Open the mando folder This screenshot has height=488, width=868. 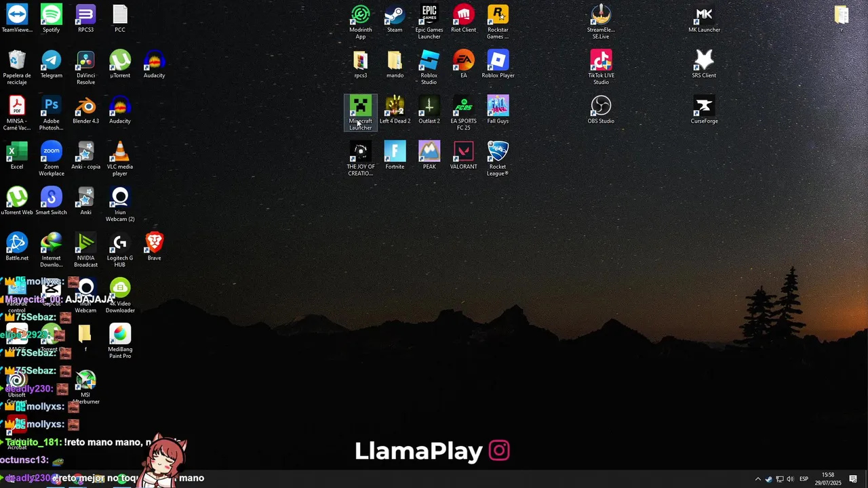click(395, 64)
